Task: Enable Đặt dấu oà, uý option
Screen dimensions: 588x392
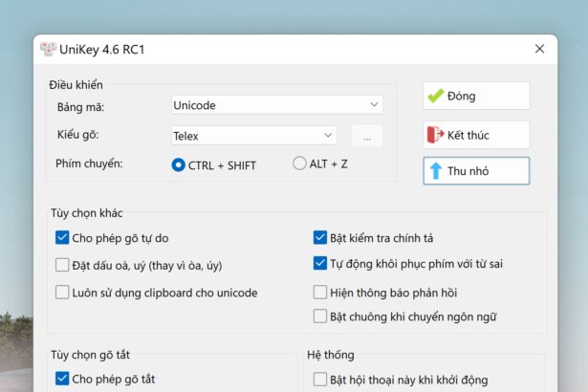Action: click(62, 265)
